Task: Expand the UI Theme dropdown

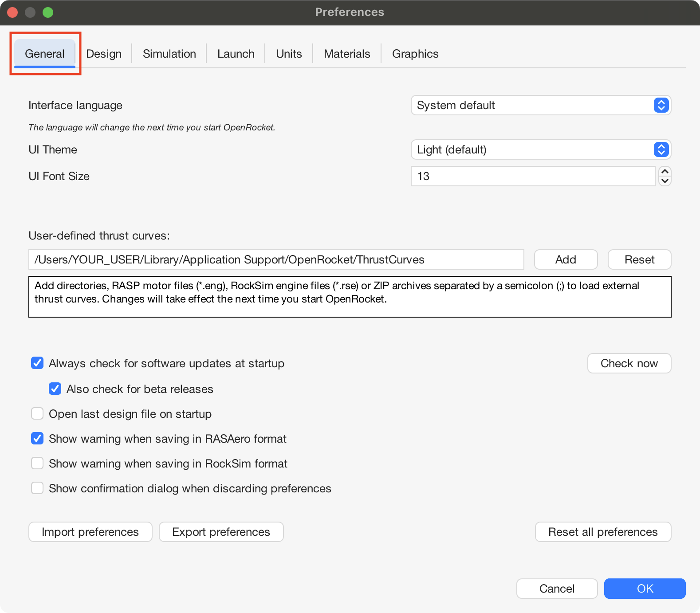Action: [540, 149]
